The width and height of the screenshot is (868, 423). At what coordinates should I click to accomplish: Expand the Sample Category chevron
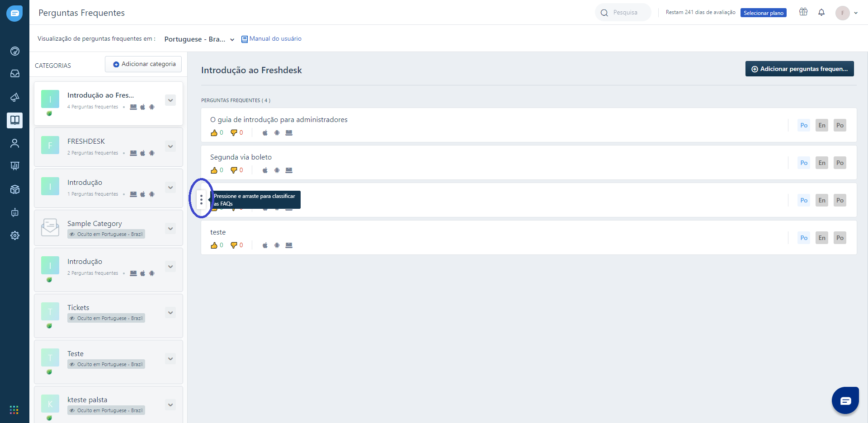click(170, 229)
